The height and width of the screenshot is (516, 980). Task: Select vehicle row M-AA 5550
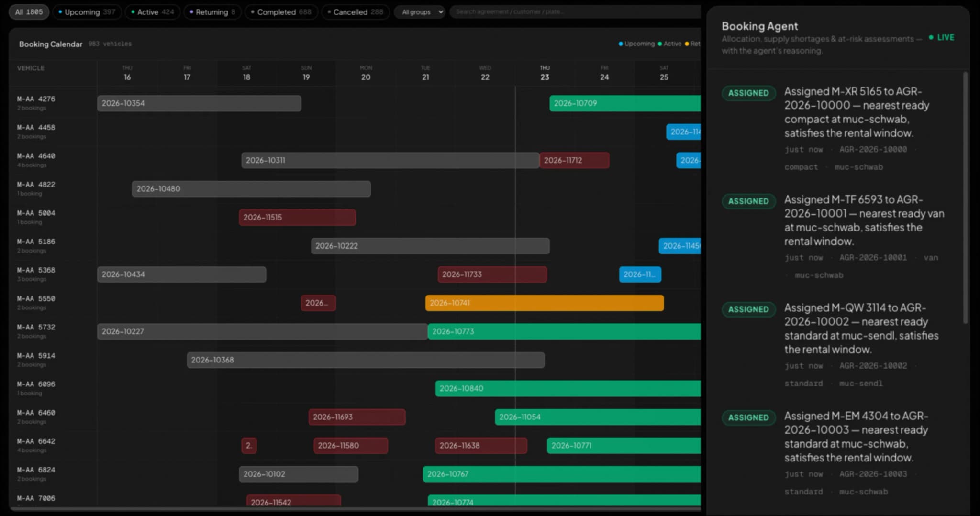[x=36, y=302]
